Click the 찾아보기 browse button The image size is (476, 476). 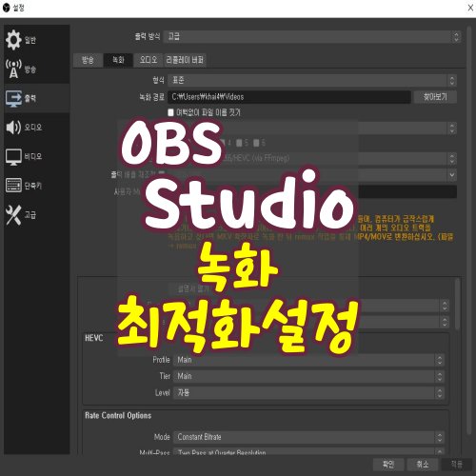pyautogui.click(x=435, y=97)
